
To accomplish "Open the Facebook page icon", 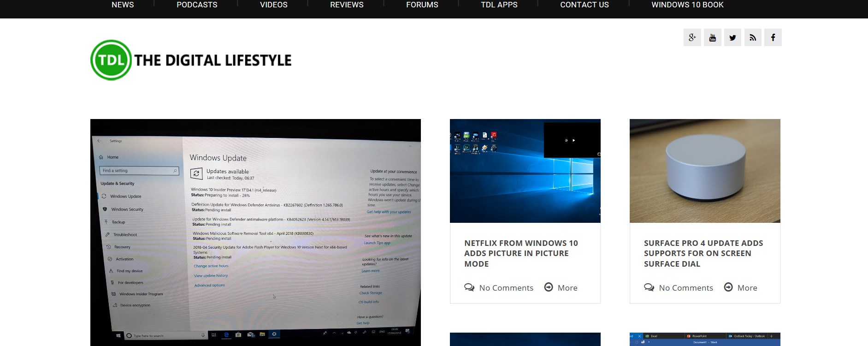I will [773, 37].
